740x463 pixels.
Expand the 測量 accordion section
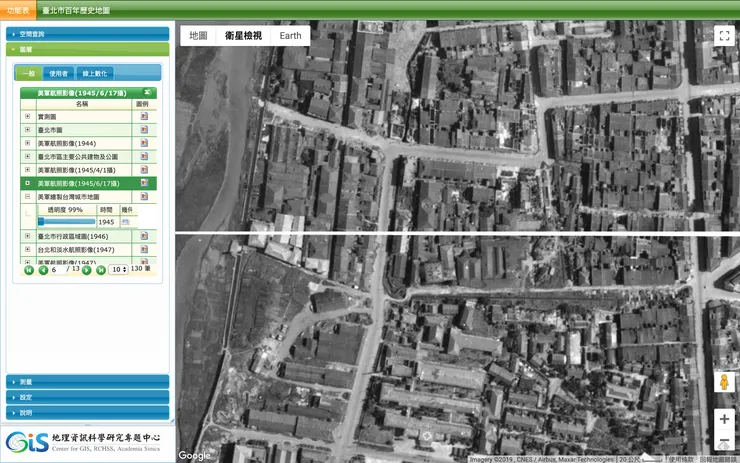coord(87,381)
